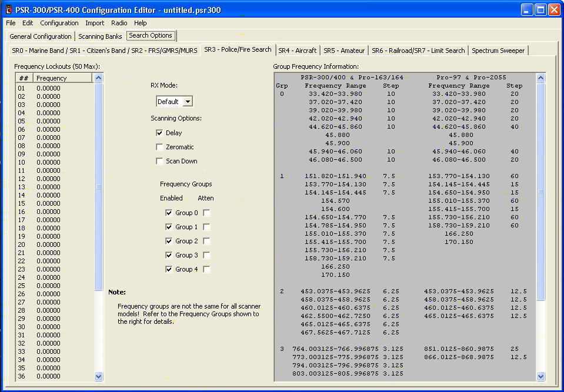Open the Spectrum Sweeper tab
Screen dimensions: 564x392
coord(499,51)
